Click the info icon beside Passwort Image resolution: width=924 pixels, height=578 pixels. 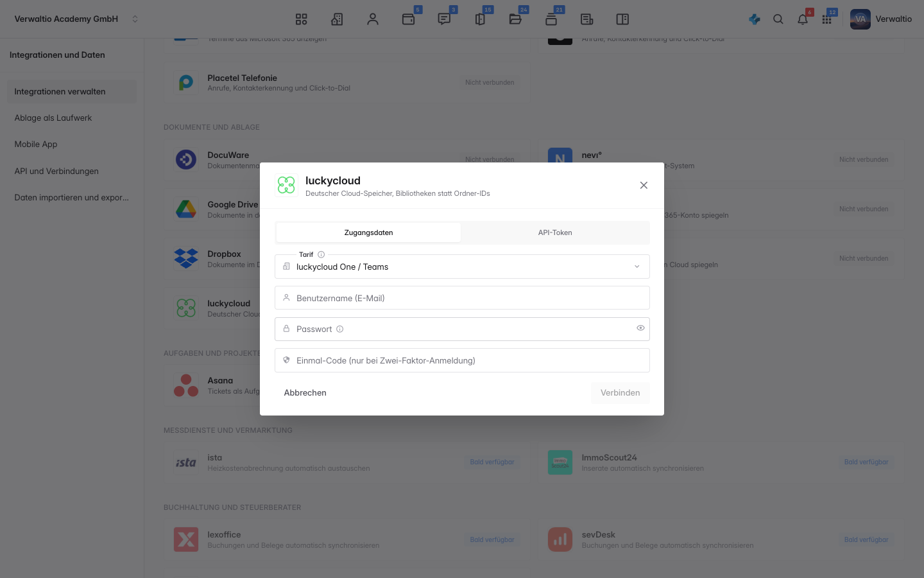340,329
